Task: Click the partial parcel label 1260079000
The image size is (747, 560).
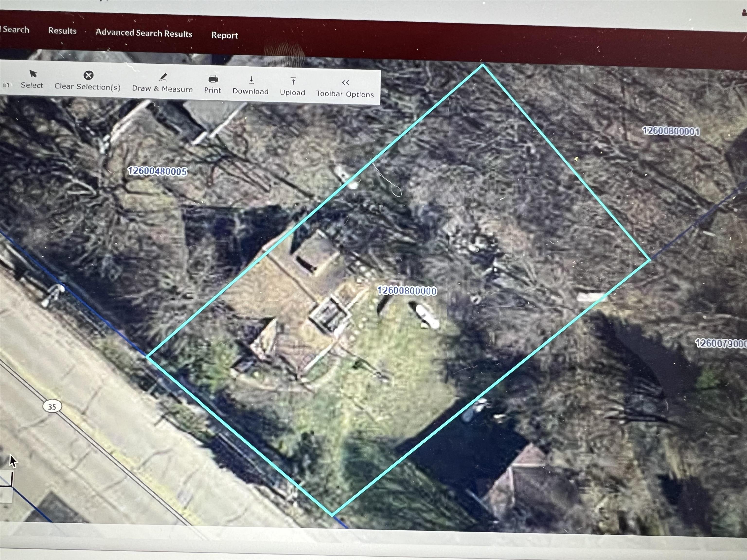Action: pyautogui.click(x=721, y=343)
